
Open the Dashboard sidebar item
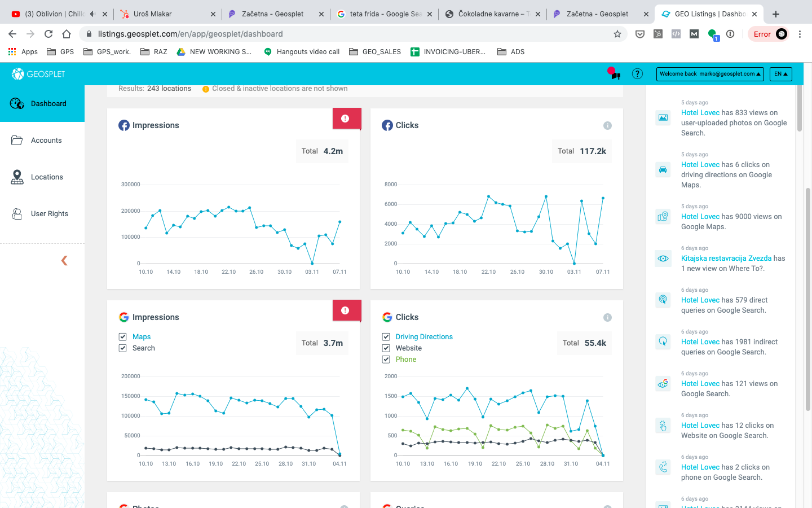42,104
